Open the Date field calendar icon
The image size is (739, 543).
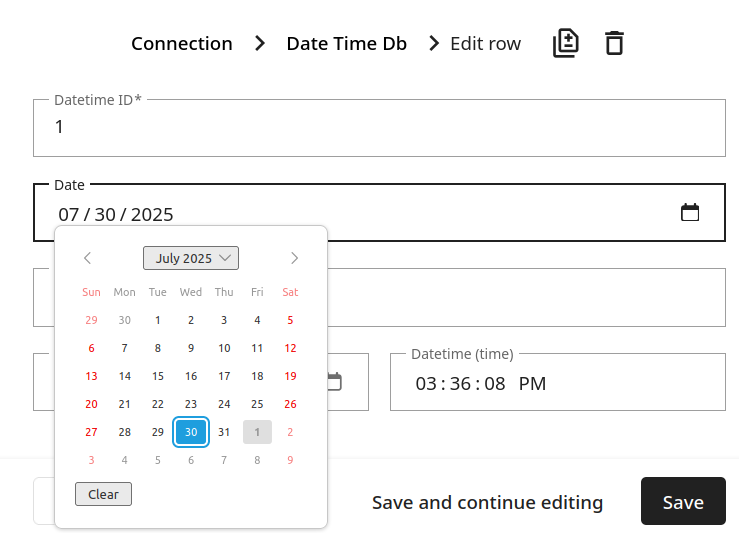click(690, 213)
